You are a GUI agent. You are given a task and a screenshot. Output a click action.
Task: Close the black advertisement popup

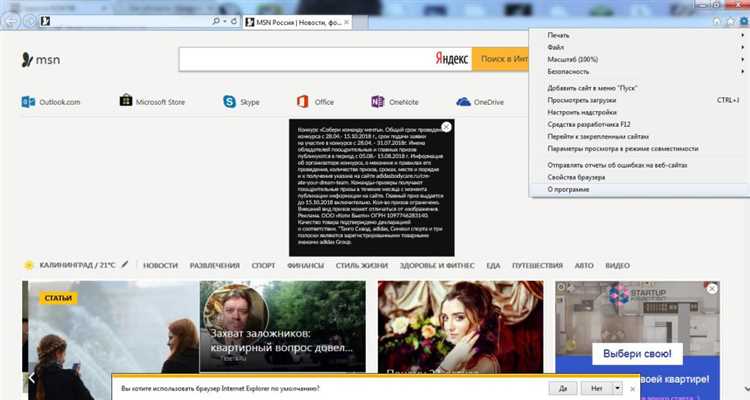pos(446,127)
